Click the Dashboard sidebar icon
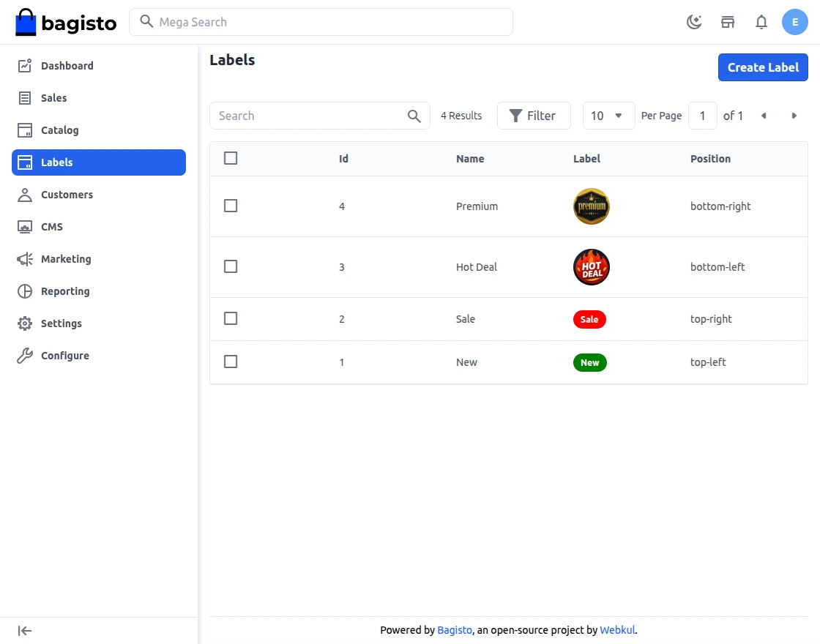The width and height of the screenshot is (820, 644). tap(25, 65)
